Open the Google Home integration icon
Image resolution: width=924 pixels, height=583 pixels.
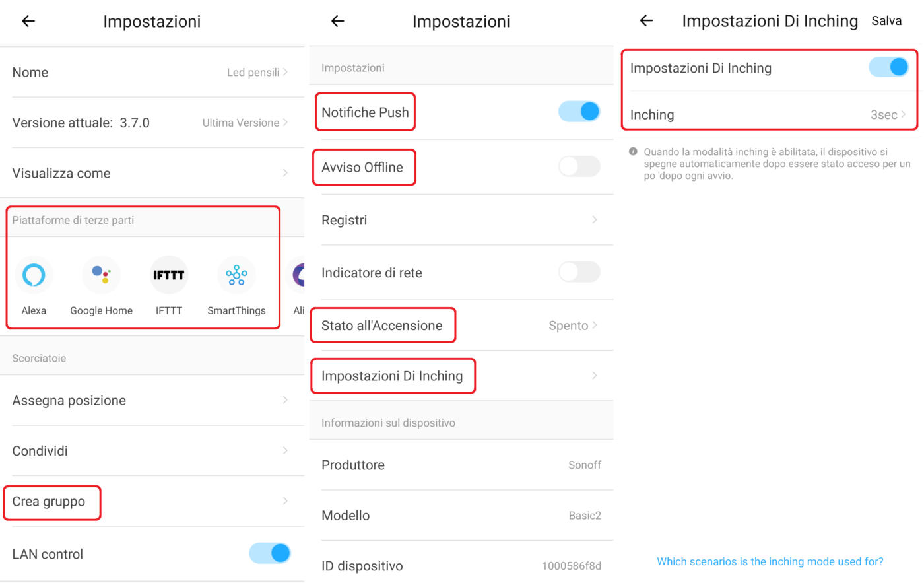click(101, 275)
